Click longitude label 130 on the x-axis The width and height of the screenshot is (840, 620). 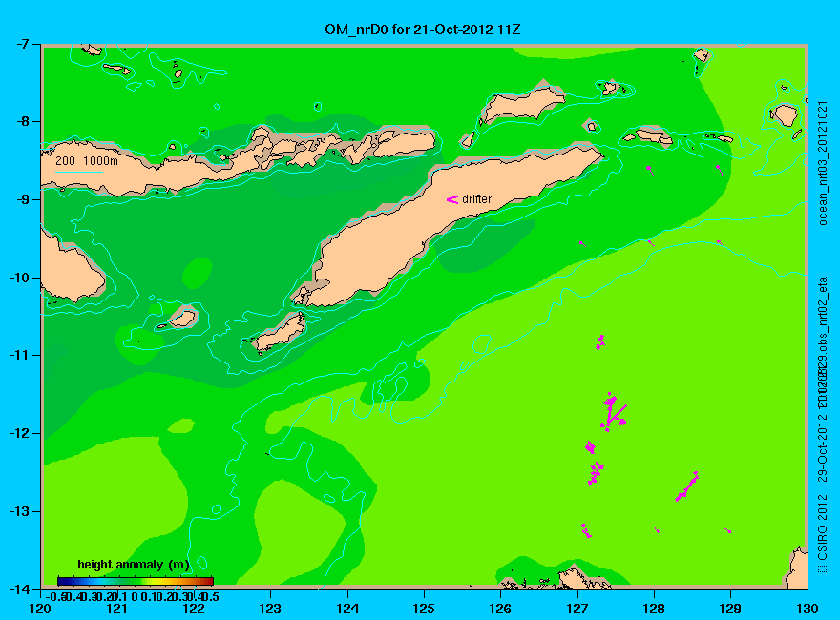point(808,609)
